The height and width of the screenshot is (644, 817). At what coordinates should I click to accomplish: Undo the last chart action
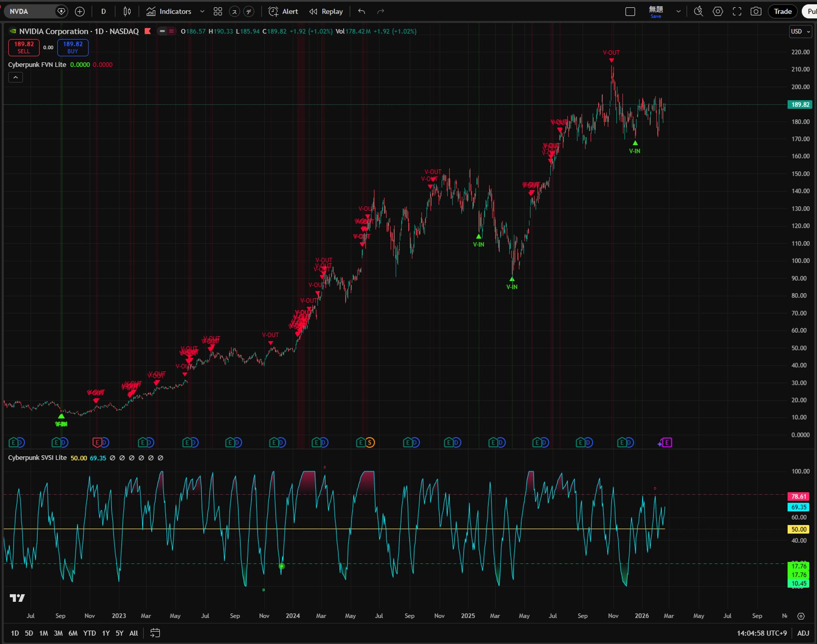click(362, 12)
